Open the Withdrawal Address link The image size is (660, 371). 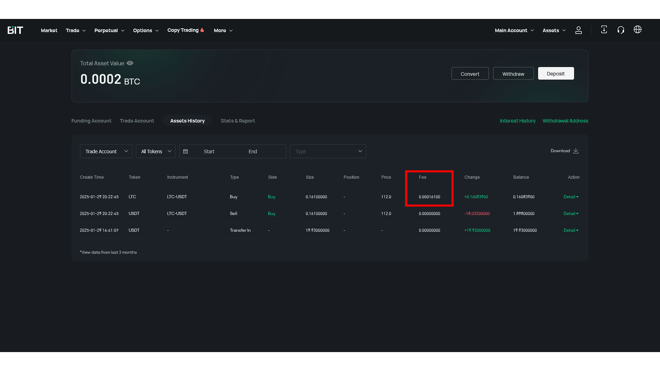565,121
